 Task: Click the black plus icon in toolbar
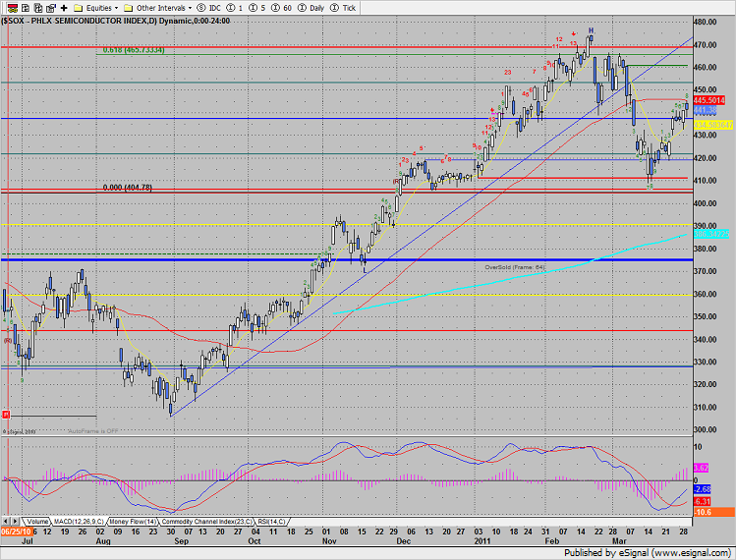tap(64, 8)
